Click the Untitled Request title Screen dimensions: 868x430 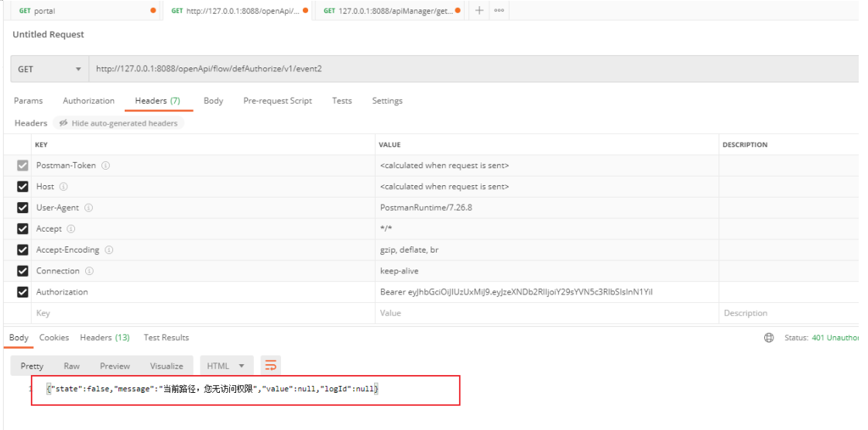tap(48, 34)
